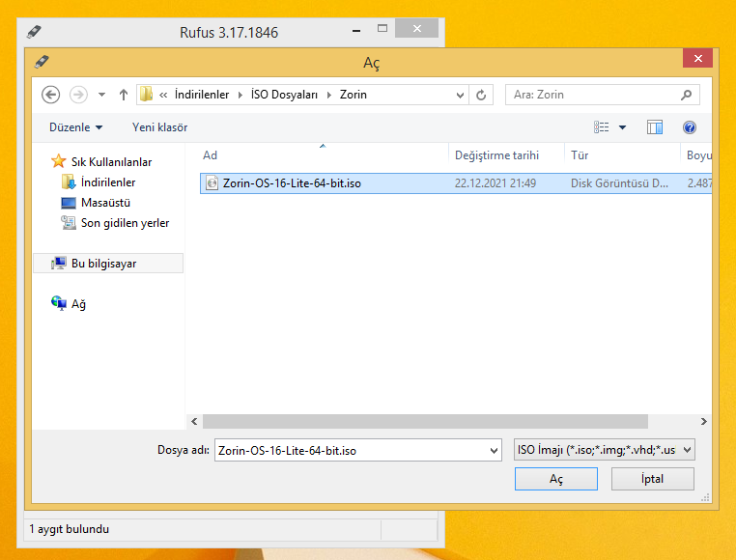736x560 pixels.
Task: Select Zorin in breadcrumb path
Action: tap(353, 95)
